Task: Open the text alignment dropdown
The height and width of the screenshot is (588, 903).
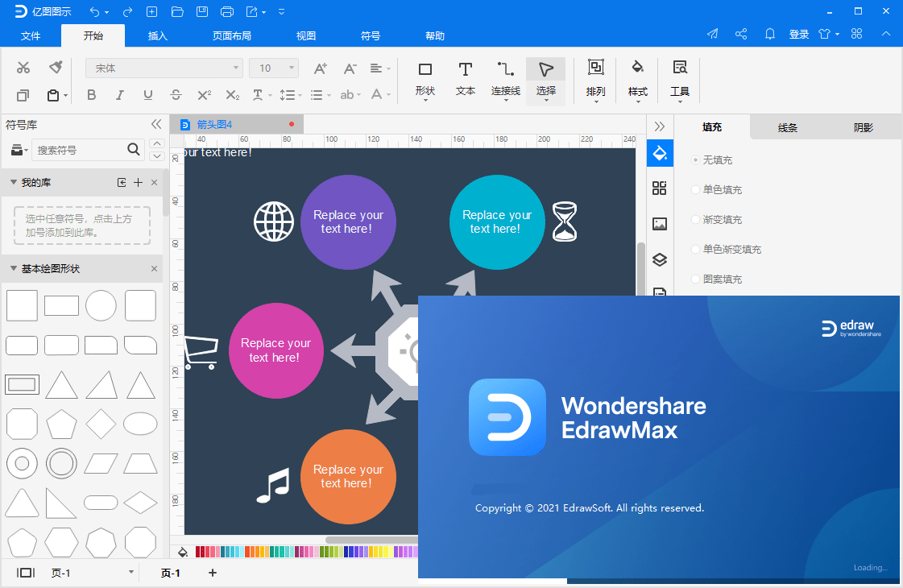Action: pyautogui.click(x=380, y=68)
